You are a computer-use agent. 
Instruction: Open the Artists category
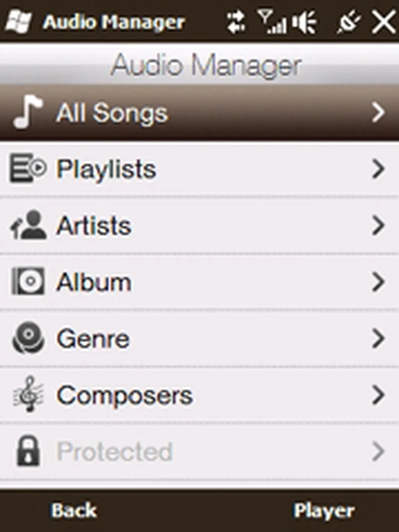tap(94, 225)
